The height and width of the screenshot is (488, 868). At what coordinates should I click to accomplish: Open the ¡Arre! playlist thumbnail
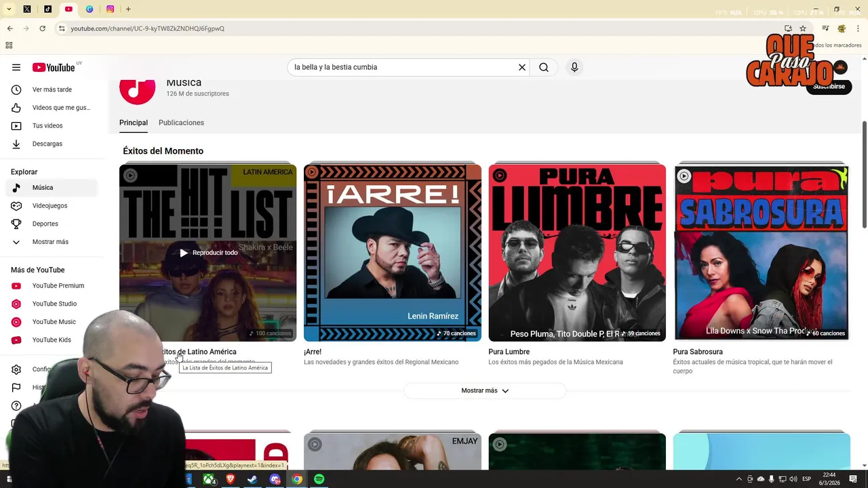[393, 253]
